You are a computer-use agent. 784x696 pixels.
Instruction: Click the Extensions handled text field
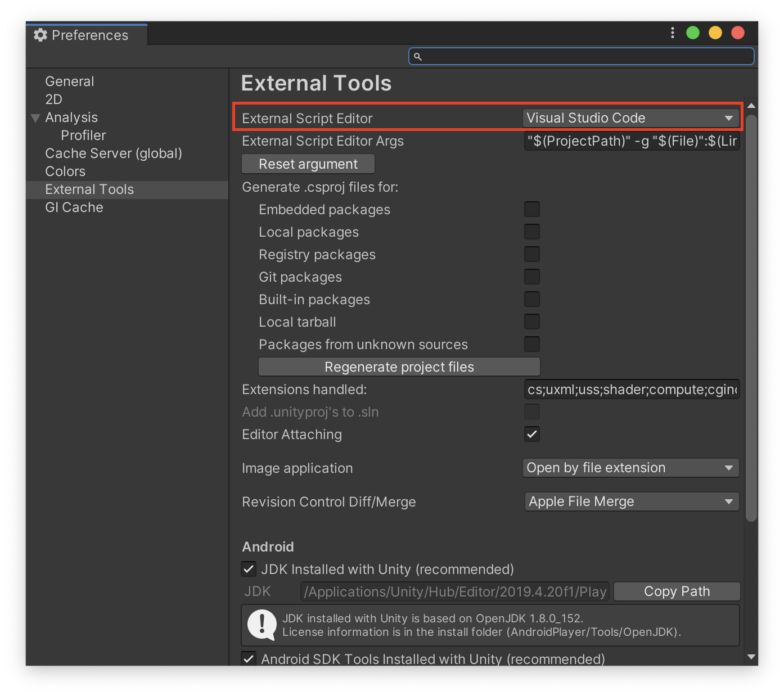tap(632, 389)
